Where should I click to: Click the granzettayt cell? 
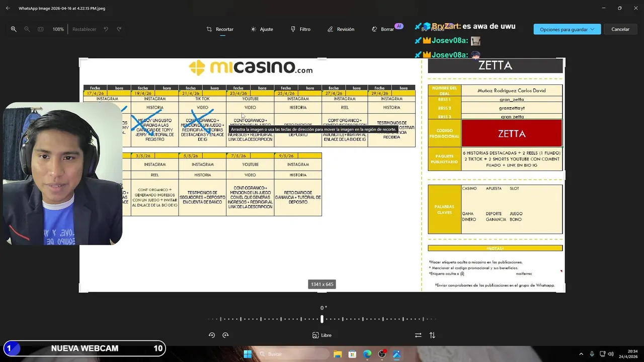pyautogui.click(x=512, y=108)
